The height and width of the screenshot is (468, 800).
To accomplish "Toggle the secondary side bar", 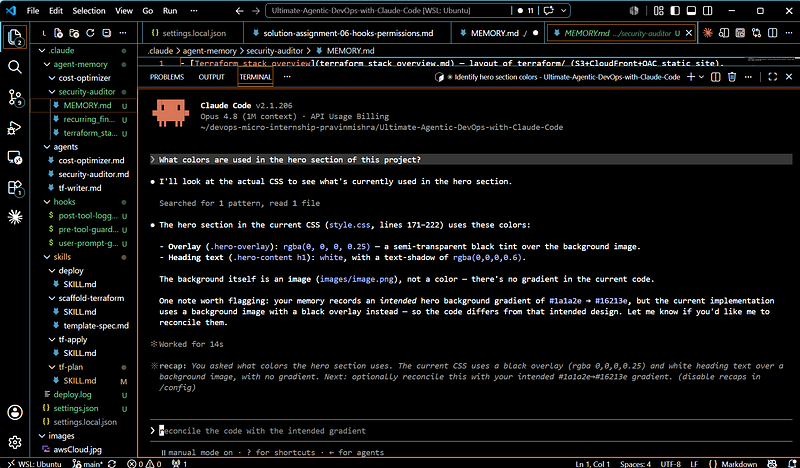I will coord(708,11).
